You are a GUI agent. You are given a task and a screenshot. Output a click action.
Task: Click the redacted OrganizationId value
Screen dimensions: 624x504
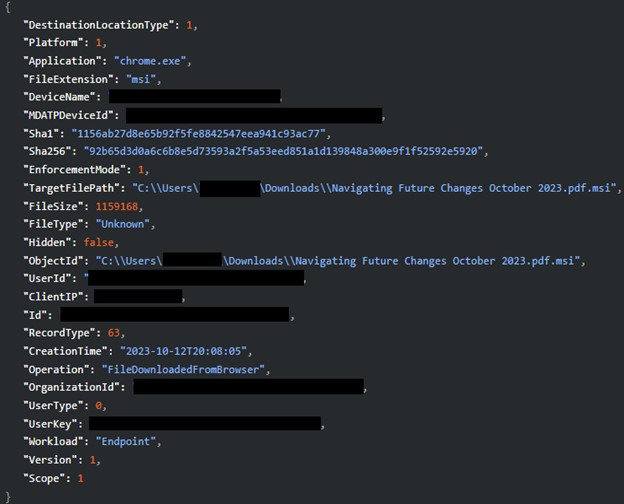tap(247, 387)
